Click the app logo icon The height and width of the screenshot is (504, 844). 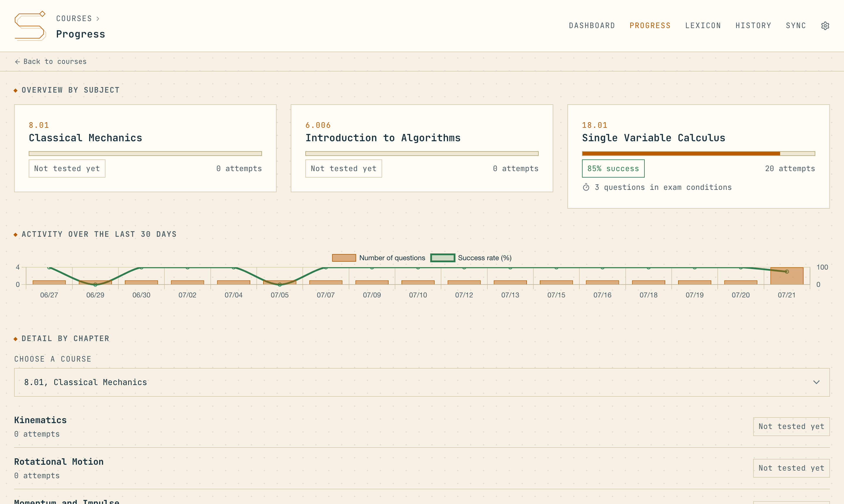[x=30, y=26]
